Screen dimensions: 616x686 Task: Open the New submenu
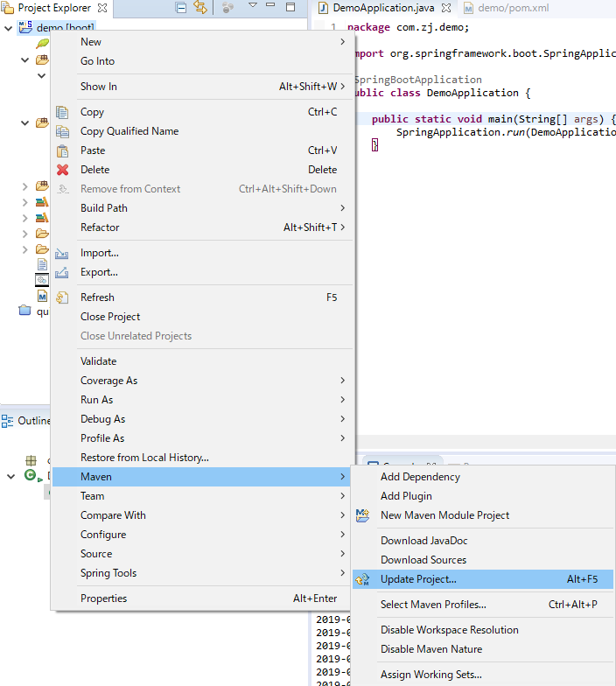[x=203, y=42]
